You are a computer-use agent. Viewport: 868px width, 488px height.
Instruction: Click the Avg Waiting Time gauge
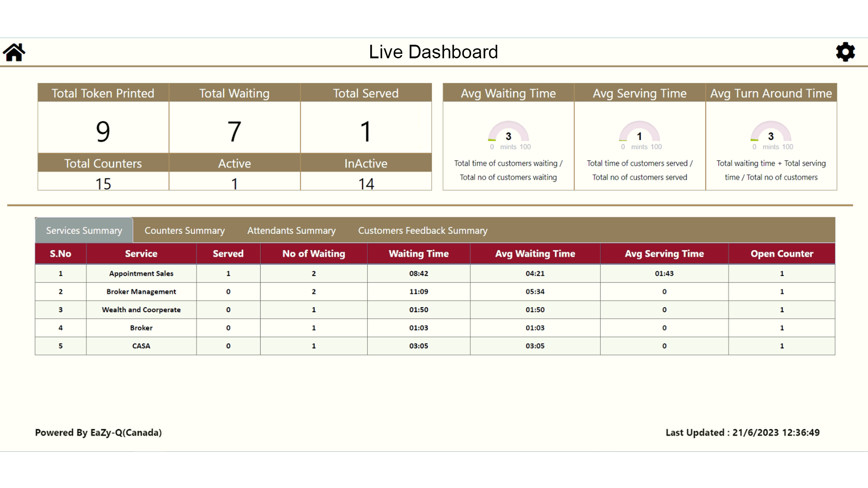click(508, 132)
